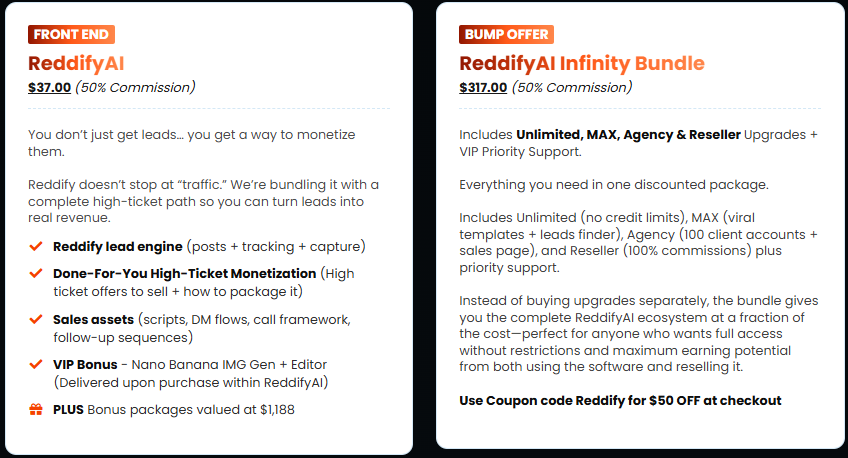Click the Coupon code Reddify $50 OFF line
848x458 pixels.
[x=620, y=401]
